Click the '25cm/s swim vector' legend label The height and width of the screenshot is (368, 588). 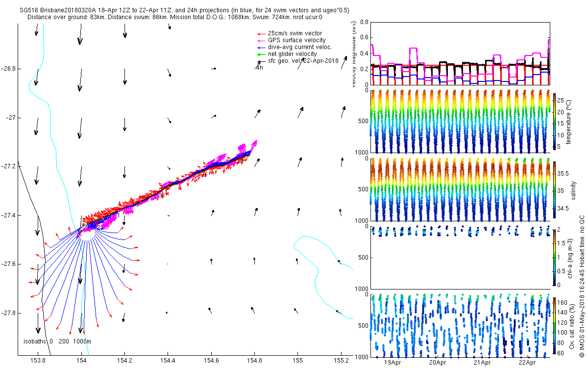pos(294,33)
